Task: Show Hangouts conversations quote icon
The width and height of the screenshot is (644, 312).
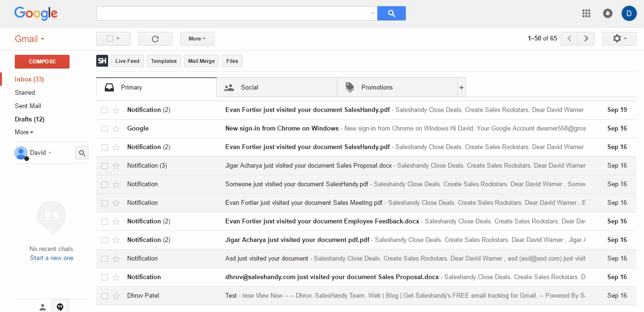Action: 60,307
